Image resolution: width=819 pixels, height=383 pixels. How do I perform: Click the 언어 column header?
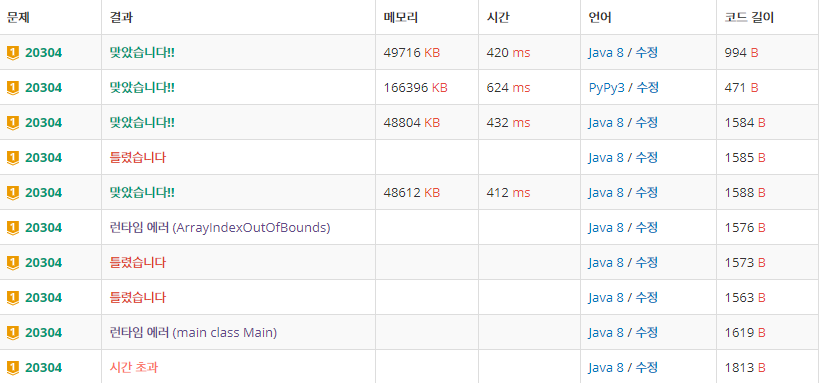(600, 17)
